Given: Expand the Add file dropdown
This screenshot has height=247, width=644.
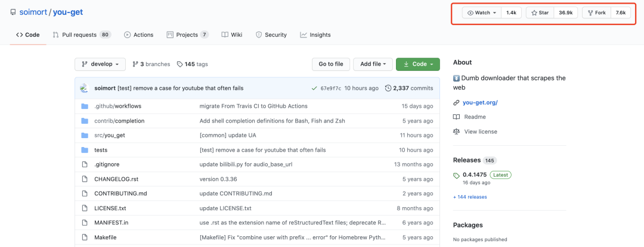Looking at the screenshot, I should pos(373,64).
